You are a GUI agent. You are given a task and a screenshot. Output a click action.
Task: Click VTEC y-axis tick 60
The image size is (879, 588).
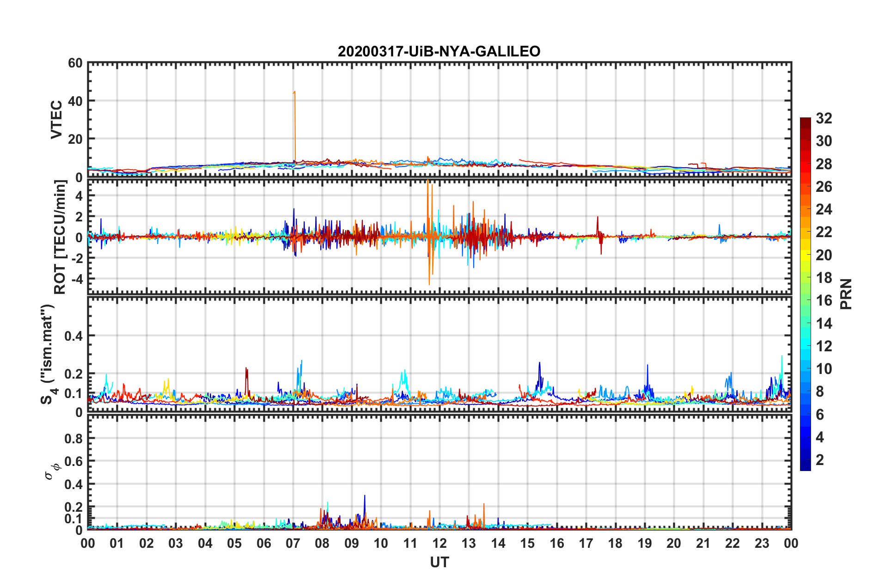[x=75, y=63]
